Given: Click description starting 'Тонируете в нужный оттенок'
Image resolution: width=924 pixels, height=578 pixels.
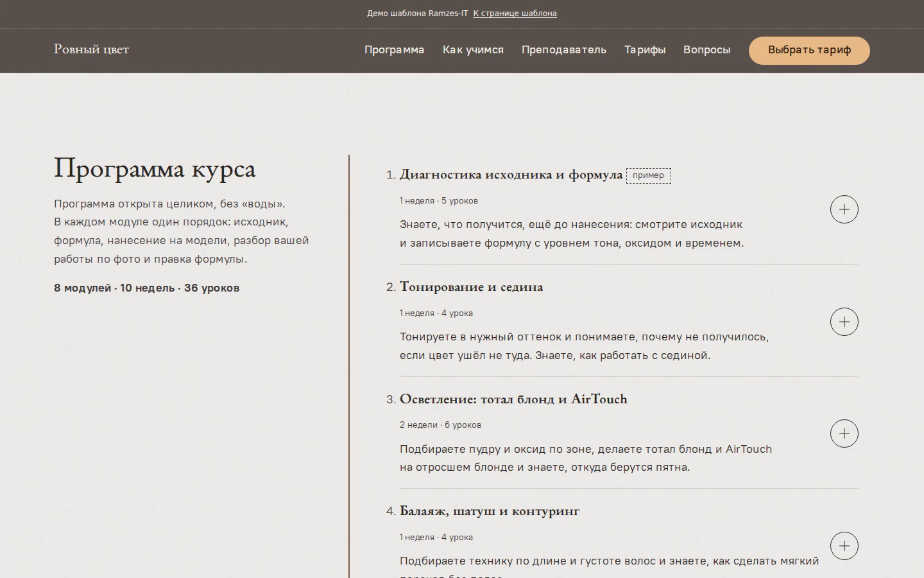Looking at the screenshot, I should click(x=584, y=346).
